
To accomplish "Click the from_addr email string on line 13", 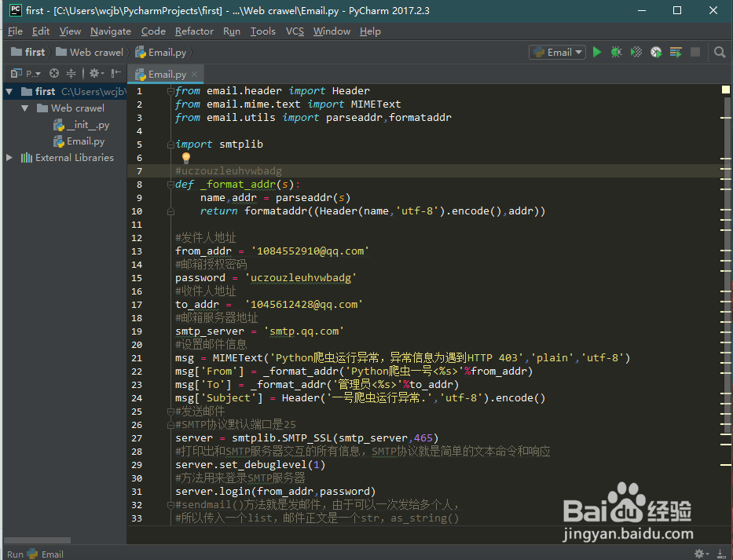I will tap(310, 251).
